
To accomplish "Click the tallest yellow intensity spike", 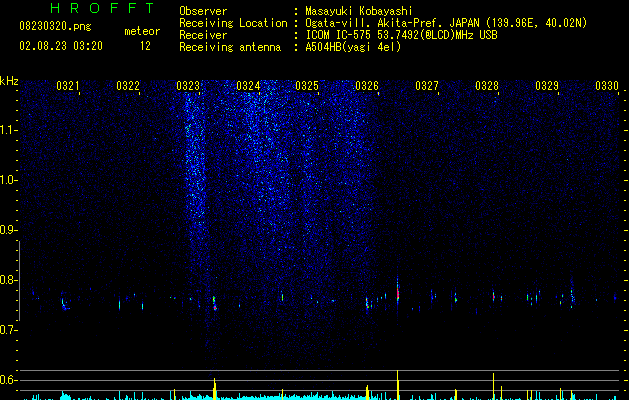I will [398, 385].
